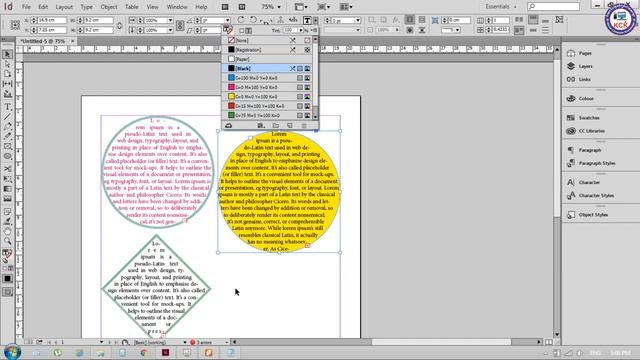Expand the rotation angle dropdown
The image size is (640, 360).
coord(227,20)
